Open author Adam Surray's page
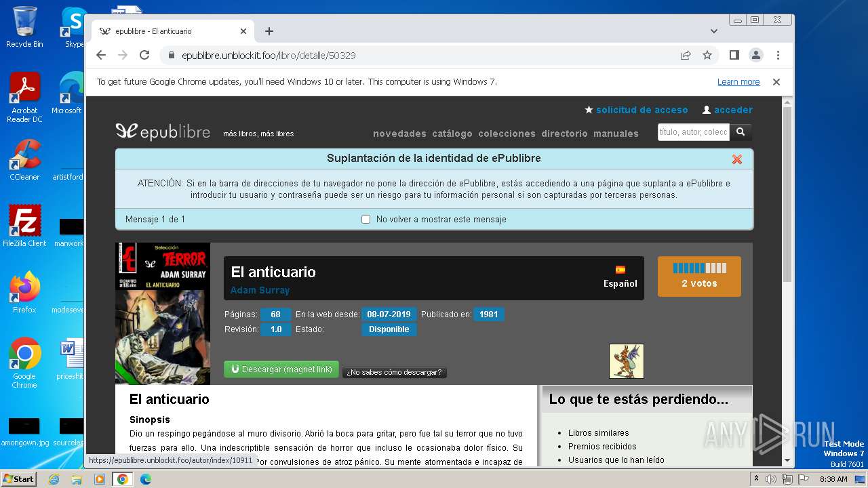 tap(260, 290)
